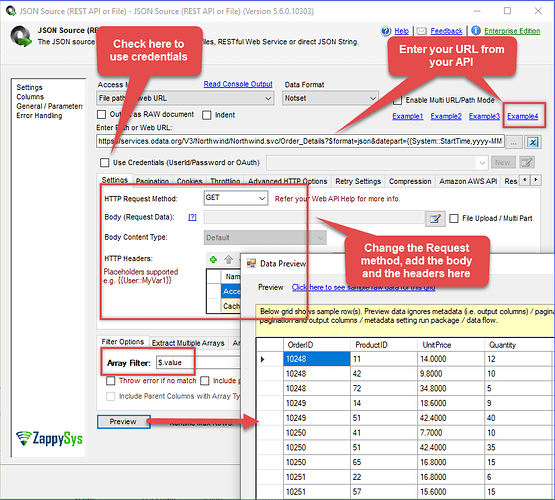Viewport: 555px width, 500px height.
Task: Open the HTTP Request Method GET dropdown
Action: (236, 198)
